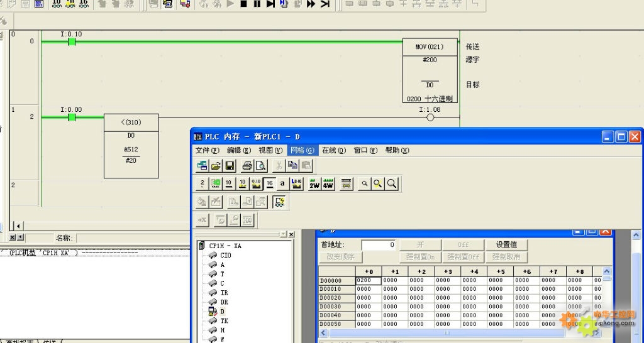This screenshot has width=644, height=343.
Task: Select the DR memory area in tree
Action: click(x=224, y=302)
